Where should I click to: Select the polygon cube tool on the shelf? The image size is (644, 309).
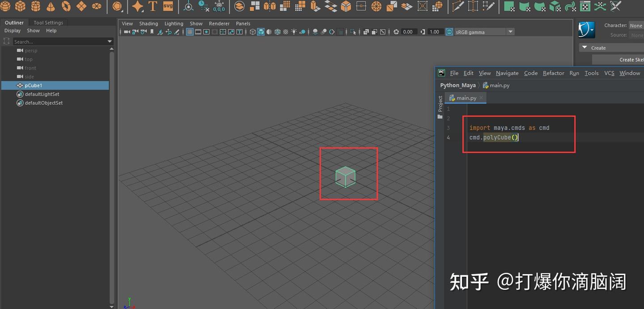pyautogui.click(x=20, y=6)
